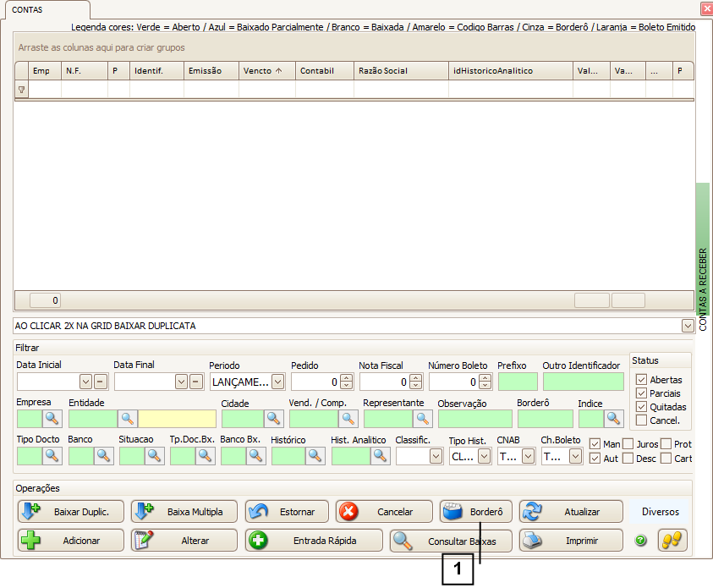Open the double-click grid action dropdown
Viewport: 713px width, 588px height.
click(687, 326)
